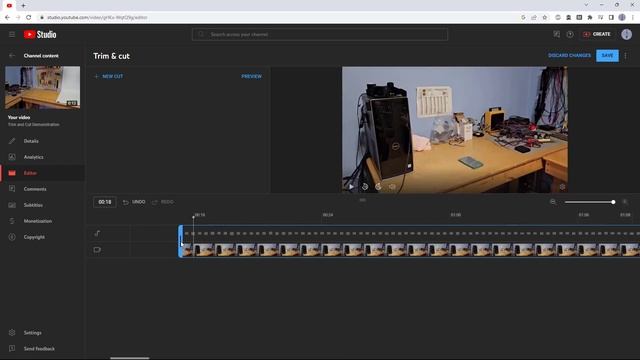Click the audio waveform track
Viewport: 640px width, 360px height.
coord(411,233)
